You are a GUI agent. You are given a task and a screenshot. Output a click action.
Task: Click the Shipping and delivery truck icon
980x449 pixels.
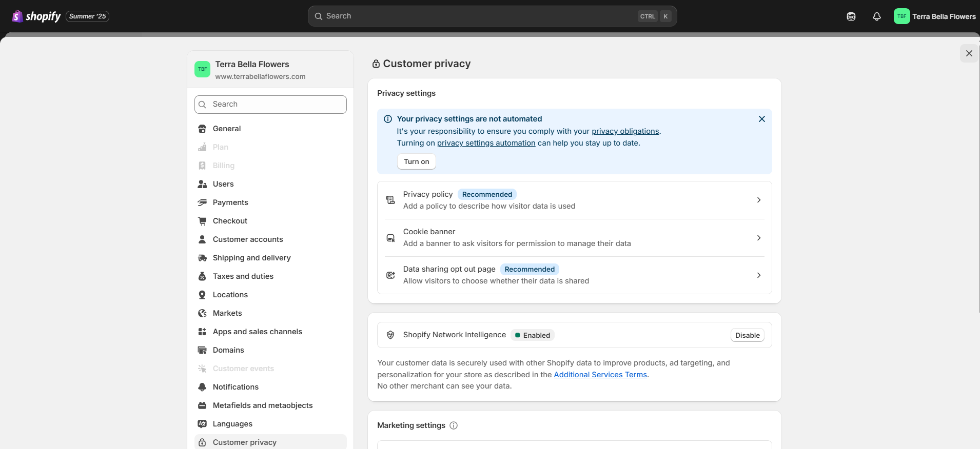[202, 258]
